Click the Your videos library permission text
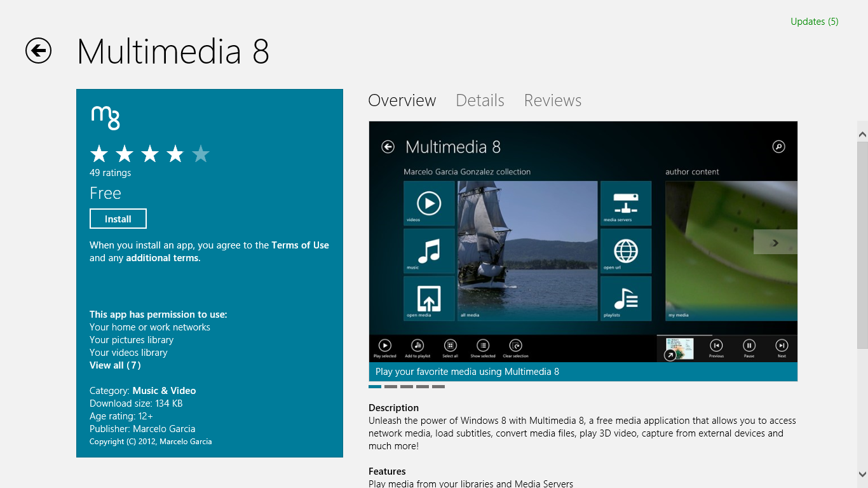The width and height of the screenshot is (868, 488). 128,353
